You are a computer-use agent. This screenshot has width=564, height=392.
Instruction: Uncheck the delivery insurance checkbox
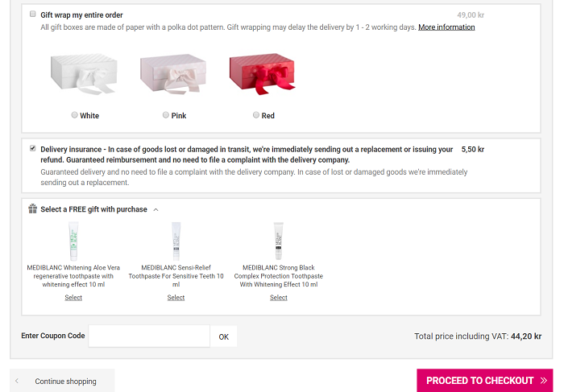tap(33, 149)
